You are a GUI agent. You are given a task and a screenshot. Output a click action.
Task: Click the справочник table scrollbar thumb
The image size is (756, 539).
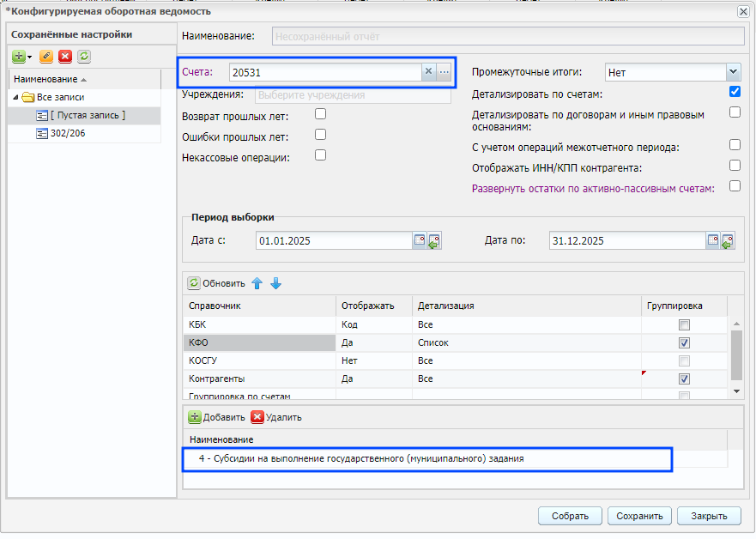click(736, 355)
